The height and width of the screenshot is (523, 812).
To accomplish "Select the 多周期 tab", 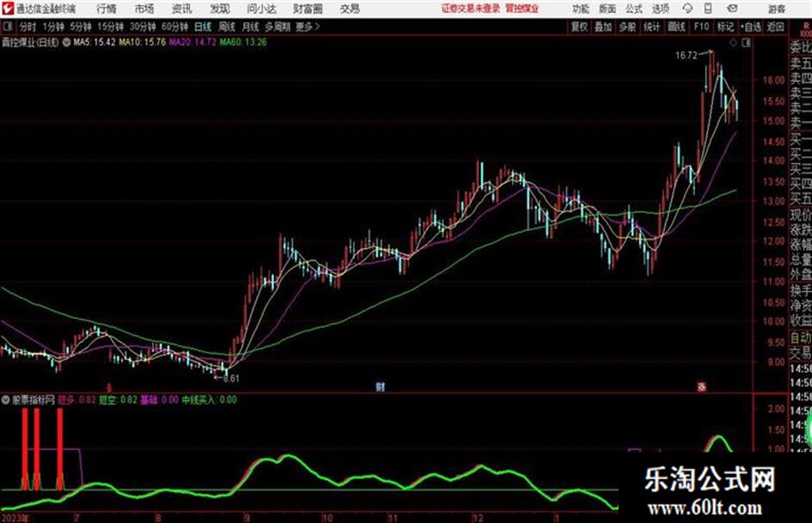I will 278,27.
